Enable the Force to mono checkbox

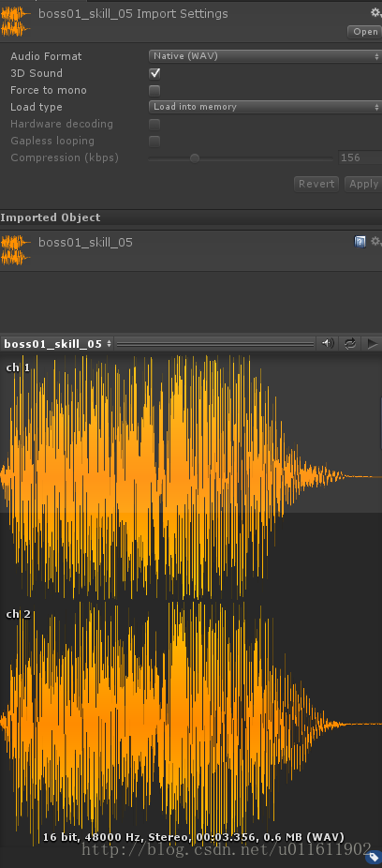pos(154,90)
